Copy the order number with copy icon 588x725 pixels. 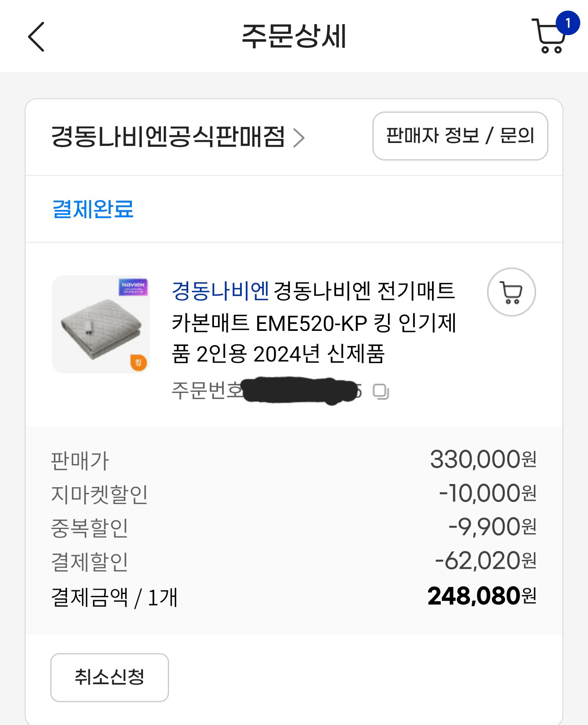coord(381,392)
